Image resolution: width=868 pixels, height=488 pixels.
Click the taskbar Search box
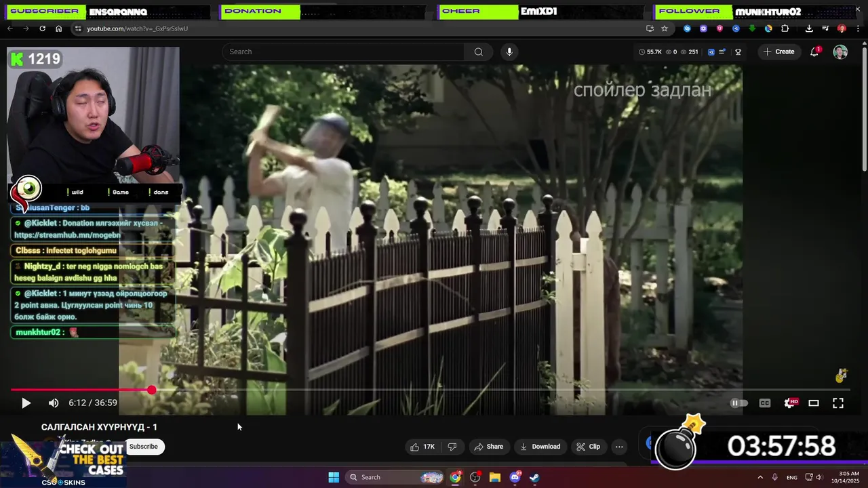point(395,477)
